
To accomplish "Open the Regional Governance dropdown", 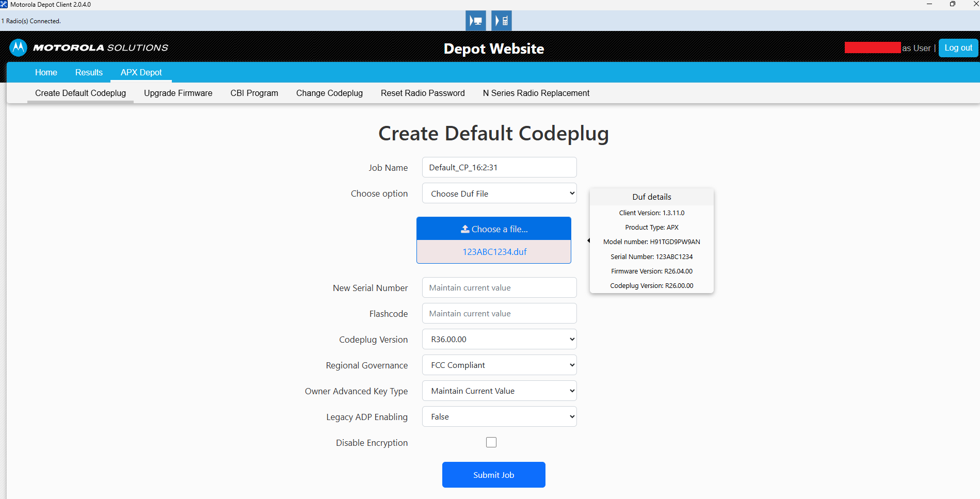I will pyautogui.click(x=499, y=365).
